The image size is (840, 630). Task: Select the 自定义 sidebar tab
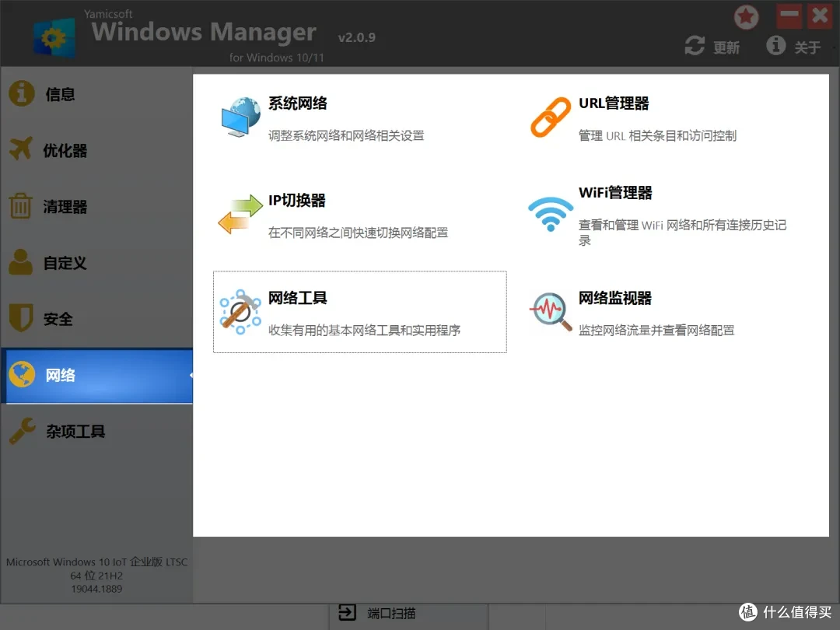click(x=96, y=263)
